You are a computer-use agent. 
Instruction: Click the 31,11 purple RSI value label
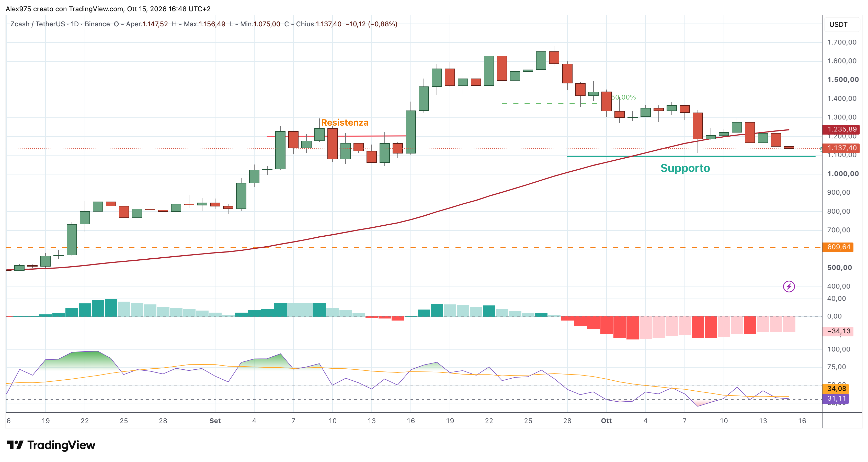[x=836, y=398]
